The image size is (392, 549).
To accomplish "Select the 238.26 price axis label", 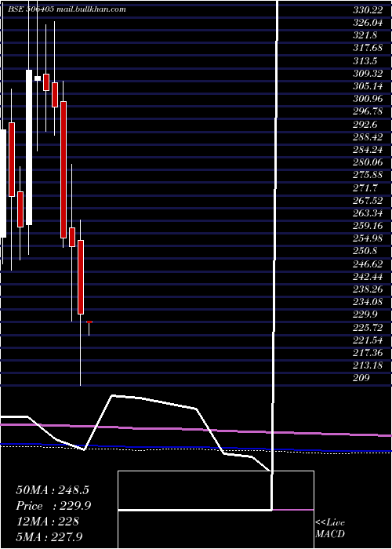I will pos(368,289).
